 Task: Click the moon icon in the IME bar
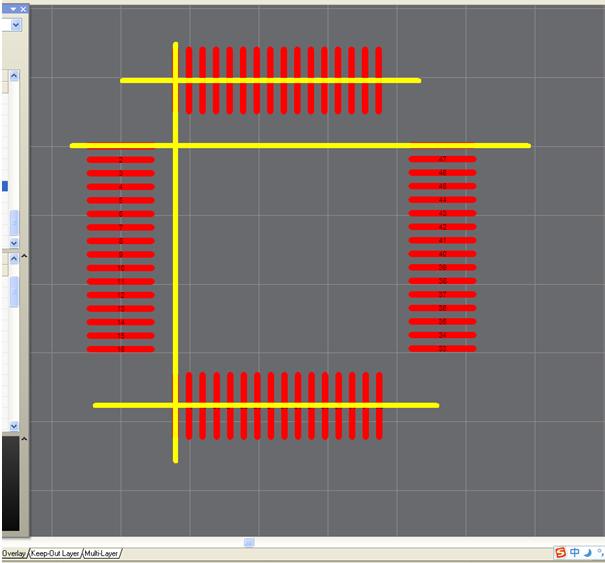[x=588, y=553]
